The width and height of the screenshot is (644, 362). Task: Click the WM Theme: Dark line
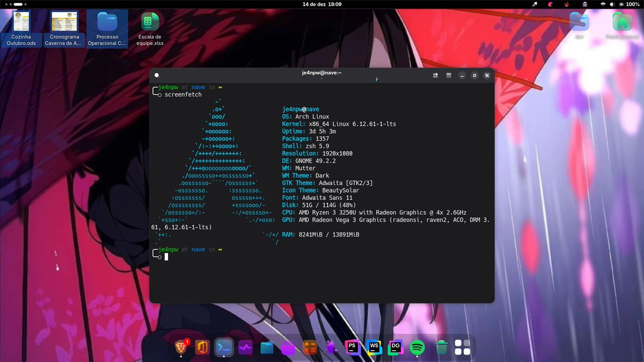[306, 175]
